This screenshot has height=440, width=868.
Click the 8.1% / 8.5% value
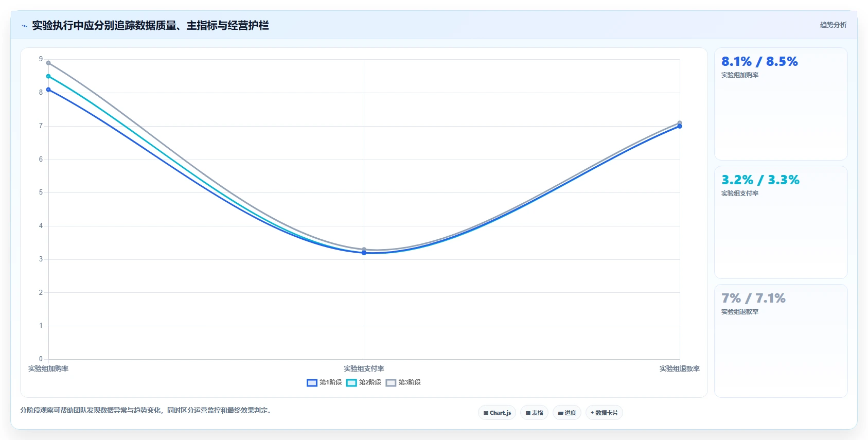[759, 62]
